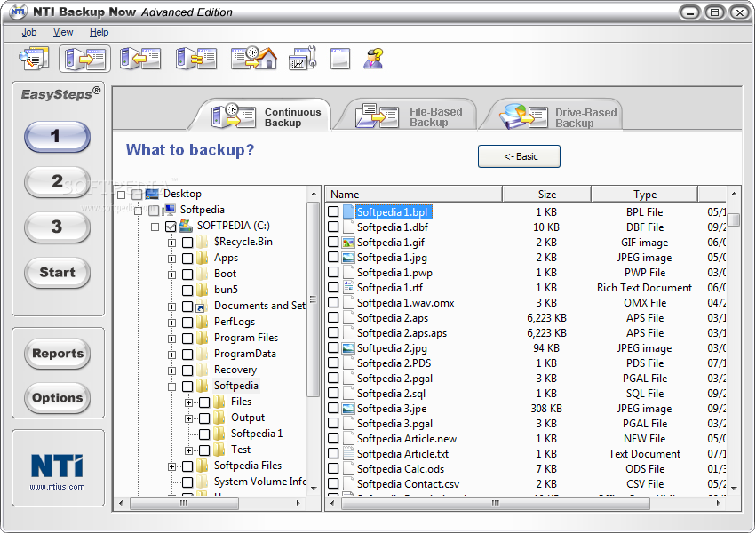The image size is (756, 534).
Task: Select the Backup toolbar icon
Action: (85, 59)
